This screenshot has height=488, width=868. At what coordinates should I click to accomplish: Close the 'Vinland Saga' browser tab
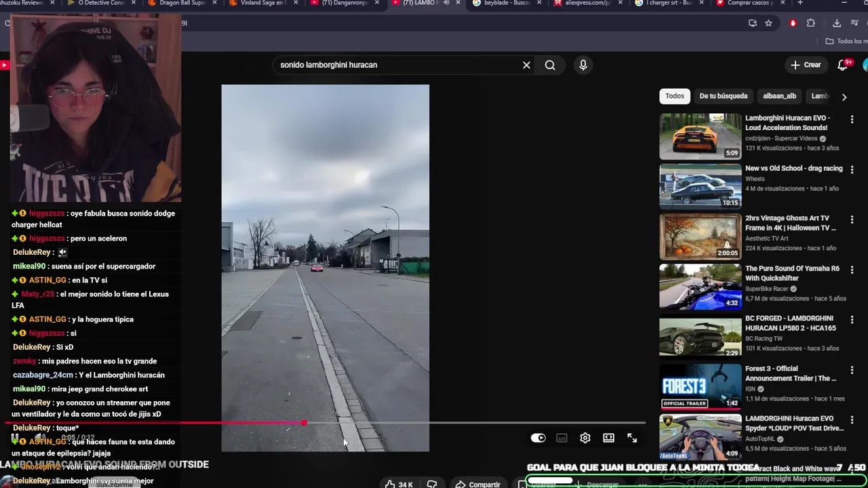(x=296, y=3)
